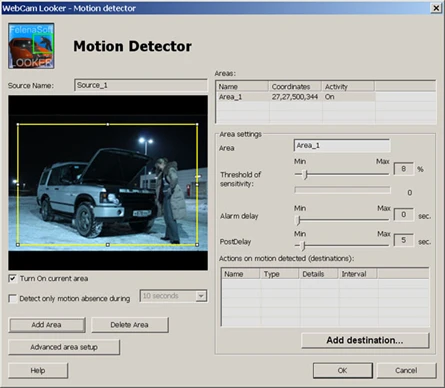The height and width of the screenshot is (388, 445).
Task: Toggle the Turn On current area checkbox
Action: (12, 278)
